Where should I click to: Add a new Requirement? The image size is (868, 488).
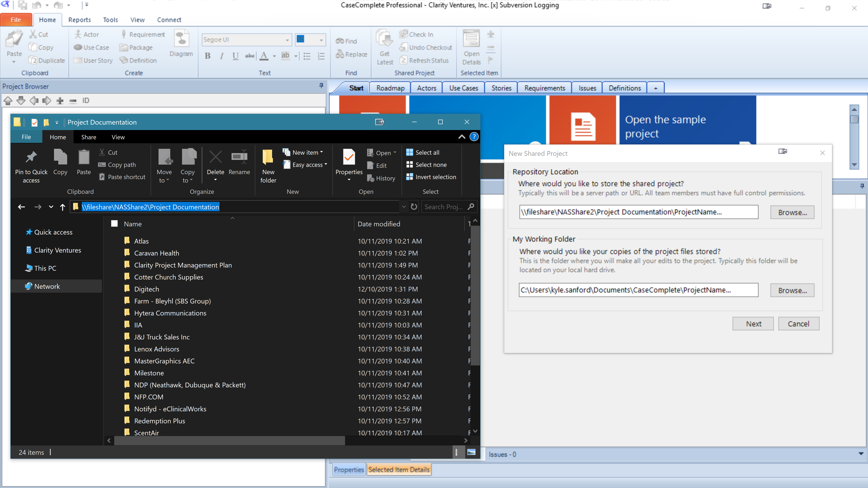pos(143,34)
